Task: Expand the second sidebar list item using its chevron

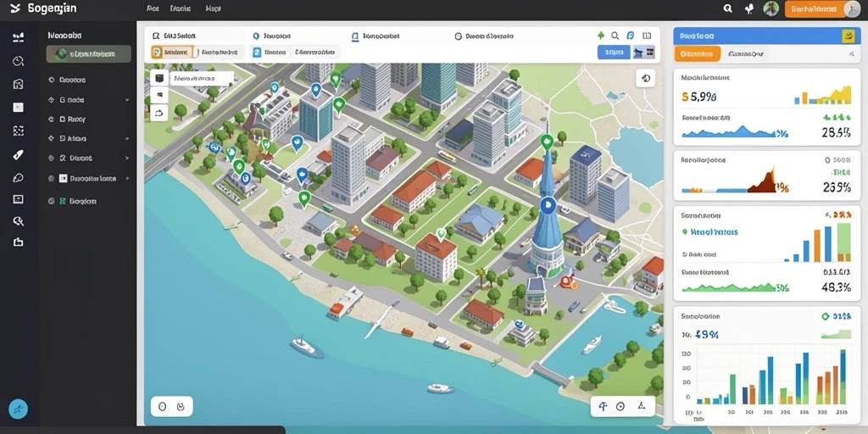Action: (x=127, y=100)
